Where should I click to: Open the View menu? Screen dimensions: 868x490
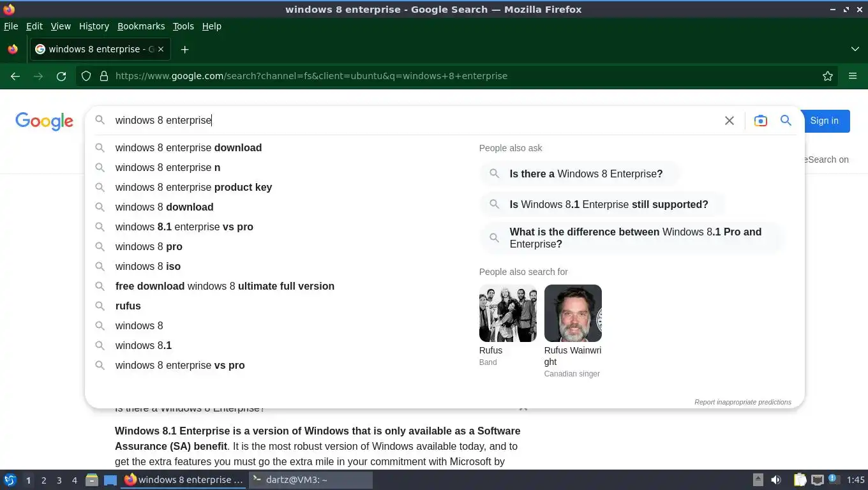point(61,26)
